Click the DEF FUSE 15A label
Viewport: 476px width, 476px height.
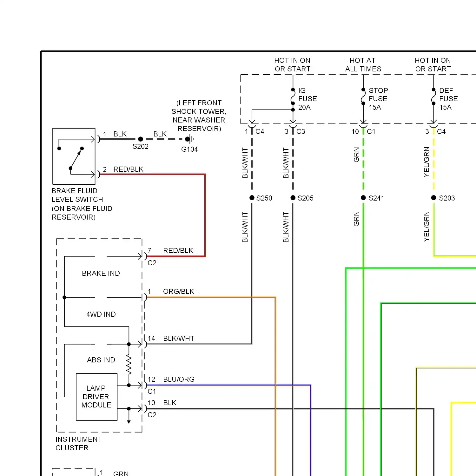coord(448,99)
